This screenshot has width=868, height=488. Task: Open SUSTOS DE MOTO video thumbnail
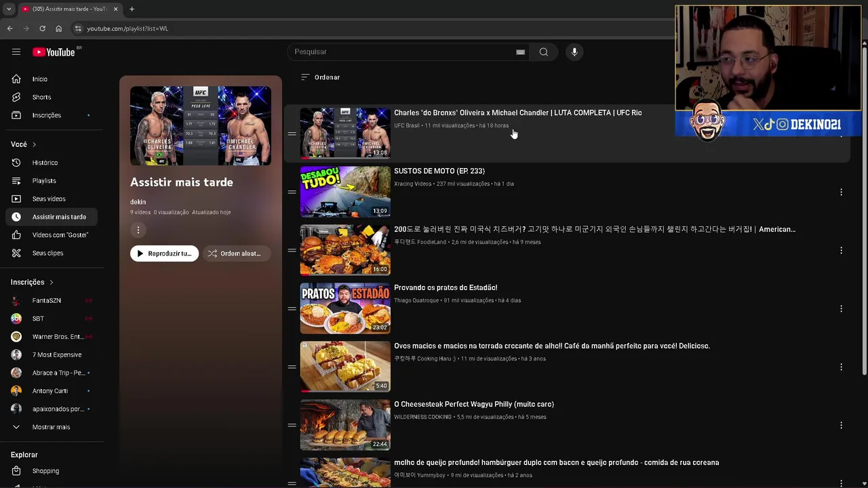[x=345, y=192]
